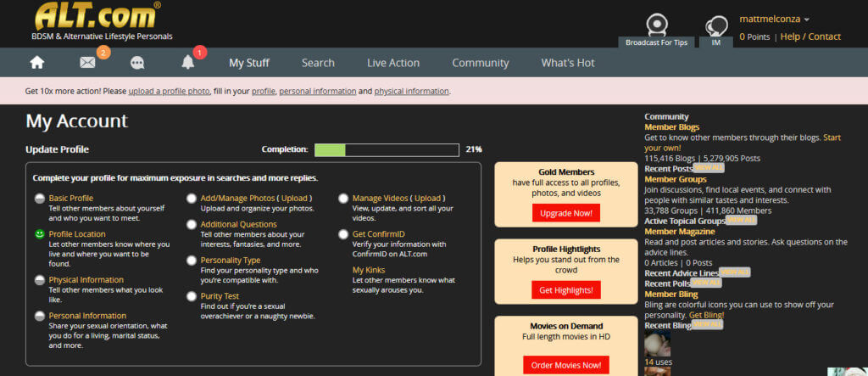The image size is (868, 376).
Task: Open the Basic Profile link
Action: coord(71,198)
